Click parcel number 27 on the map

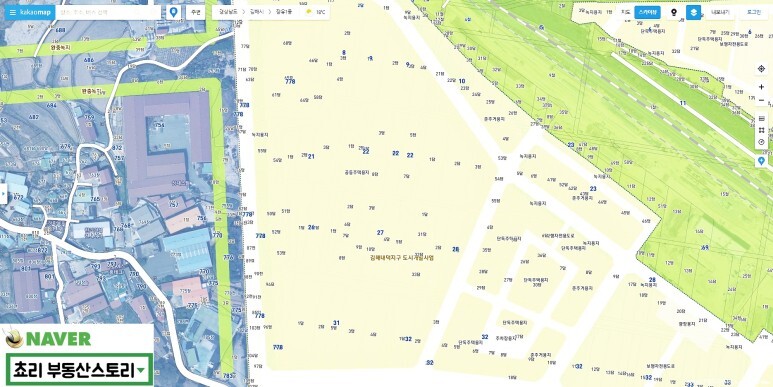[x=380, y=233]
